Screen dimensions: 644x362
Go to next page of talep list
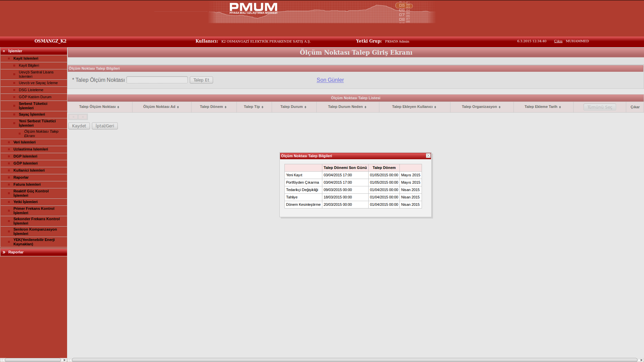[83, 117]
